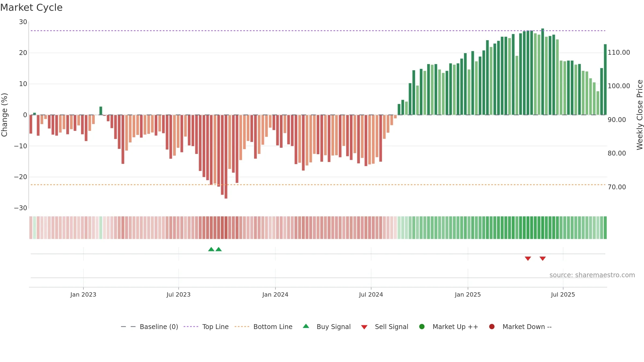Click the last green bar at chart's right edge
Image resolution: width=644 pixels, height=362 pixels.
[605, 80]
